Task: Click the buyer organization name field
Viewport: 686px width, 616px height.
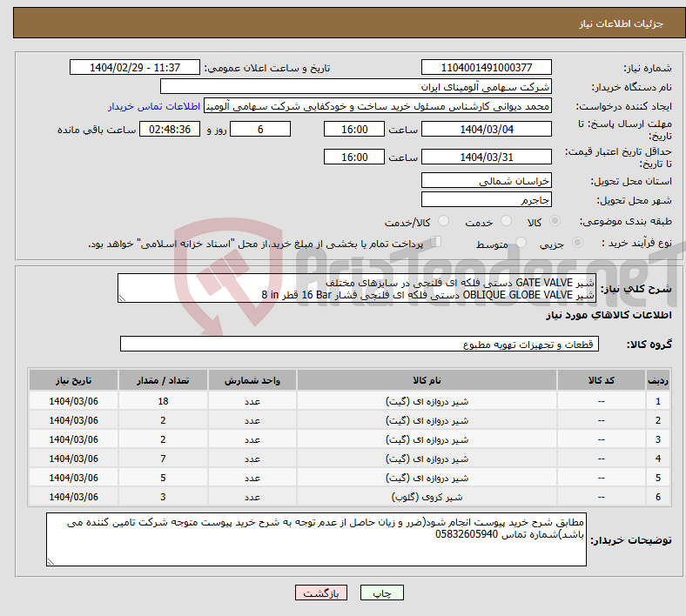Action: pyautogui.click(x=356, y=86)
